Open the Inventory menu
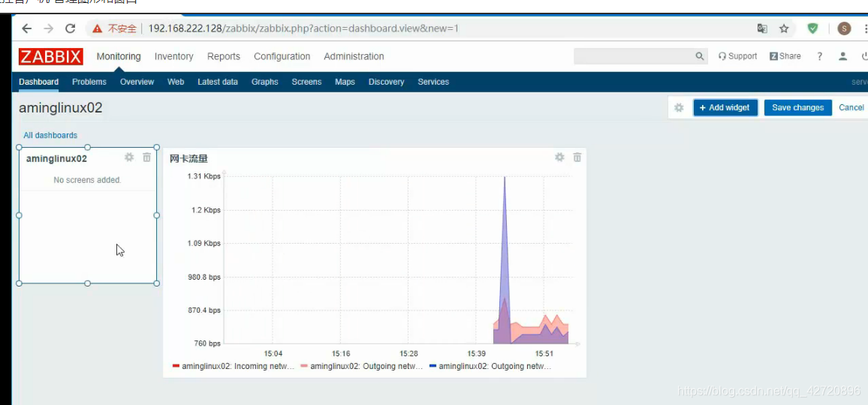 click(x=173, y=56)
